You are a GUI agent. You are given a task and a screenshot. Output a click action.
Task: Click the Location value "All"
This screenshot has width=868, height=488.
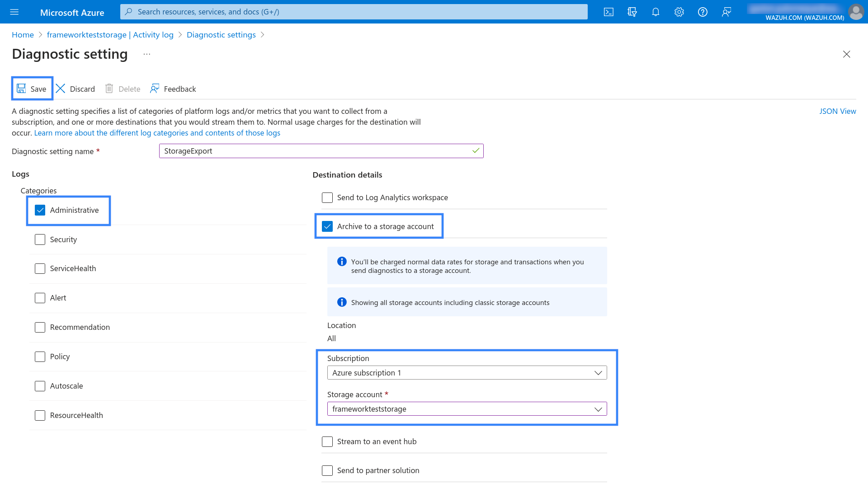click(331, 338)
